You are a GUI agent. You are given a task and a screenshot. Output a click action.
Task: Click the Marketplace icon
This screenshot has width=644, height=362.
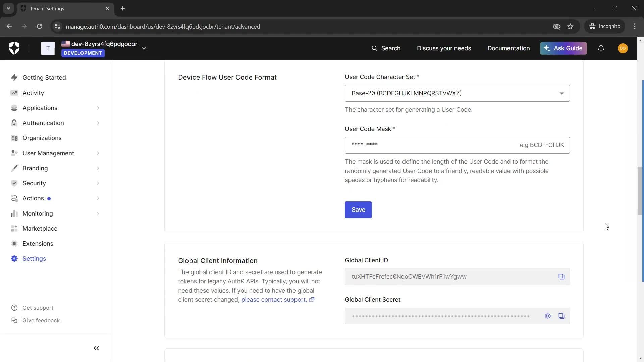pos(14,228)
